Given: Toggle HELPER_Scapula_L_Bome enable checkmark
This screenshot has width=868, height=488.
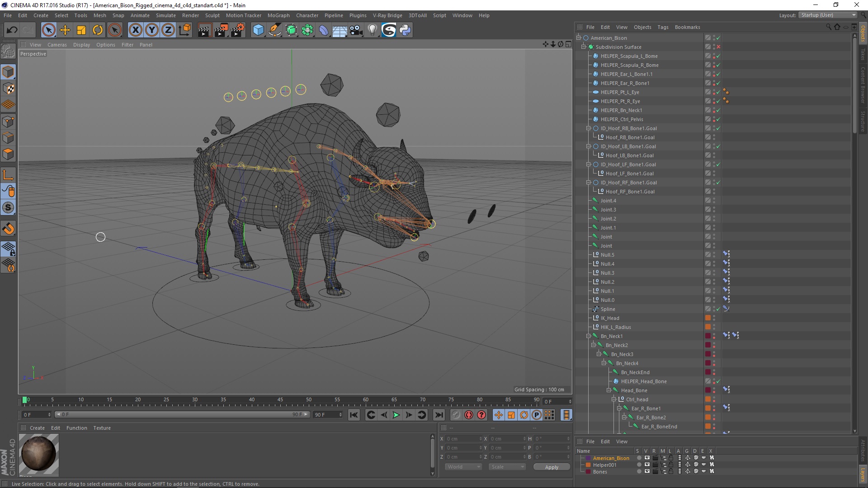Looking at the screenshot, I should click(x=718, y=56).
